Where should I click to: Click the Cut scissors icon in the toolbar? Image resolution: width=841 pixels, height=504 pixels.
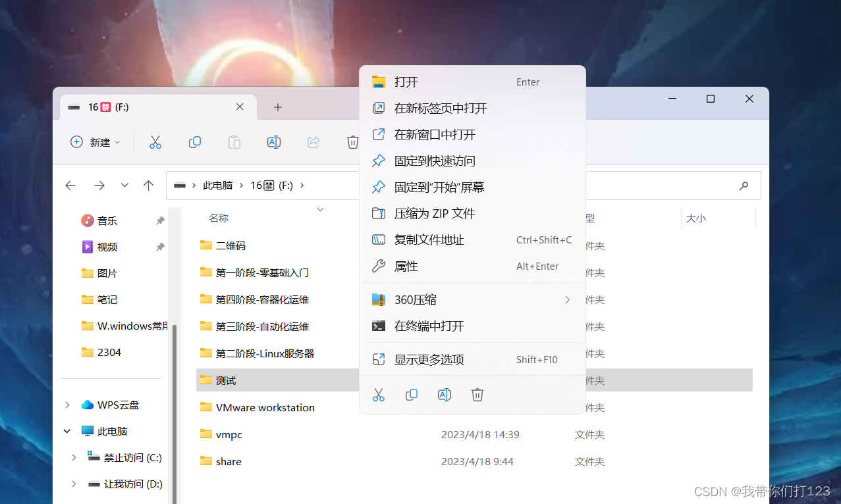(x=155, y=142)
